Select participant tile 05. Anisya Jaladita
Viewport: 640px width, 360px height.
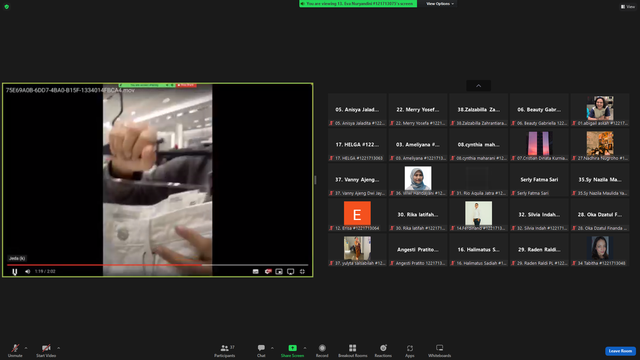click(357, 110)
